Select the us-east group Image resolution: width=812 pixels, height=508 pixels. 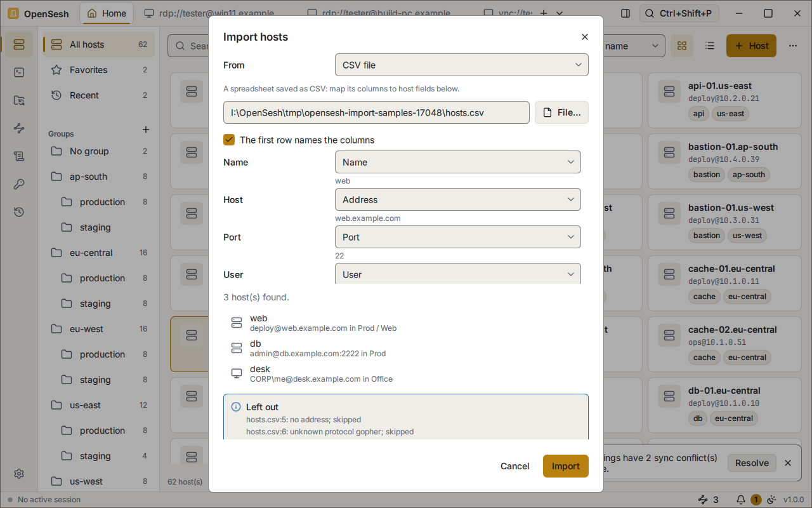tap(99, 405)
